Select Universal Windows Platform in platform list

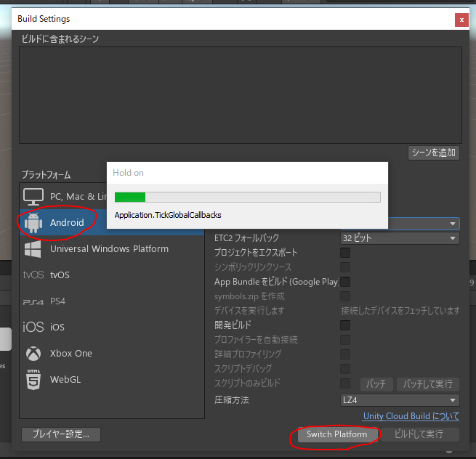pos(112,249)
